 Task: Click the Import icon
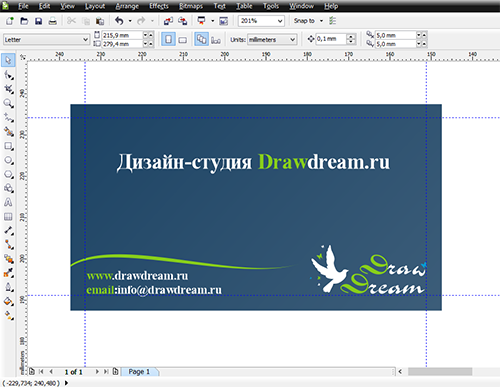pos(168,21)
